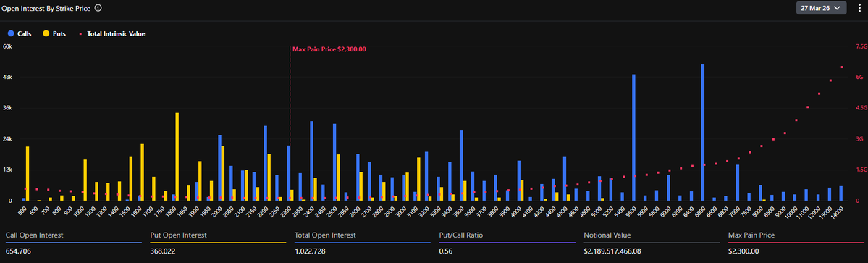Viewport: 868px width, 263px height.
Task: Click the blue Calls bar at strike 2200
Action: (x=266, y=163)
